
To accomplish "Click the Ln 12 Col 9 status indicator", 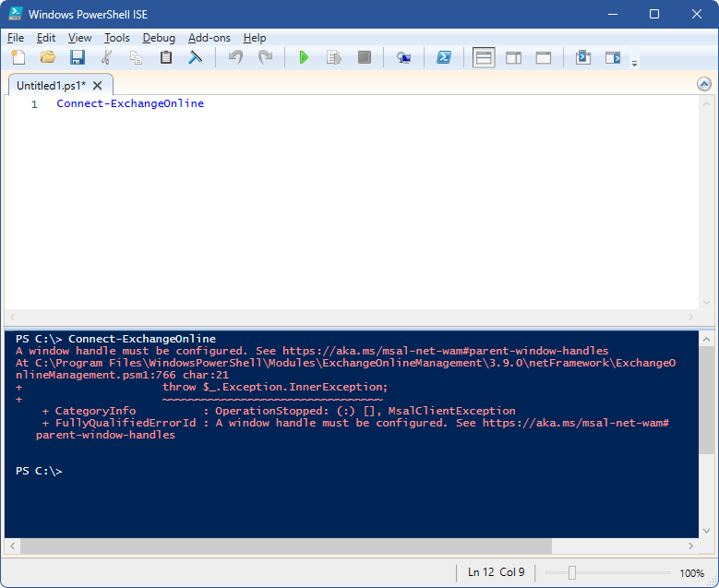I will (496, 572).
